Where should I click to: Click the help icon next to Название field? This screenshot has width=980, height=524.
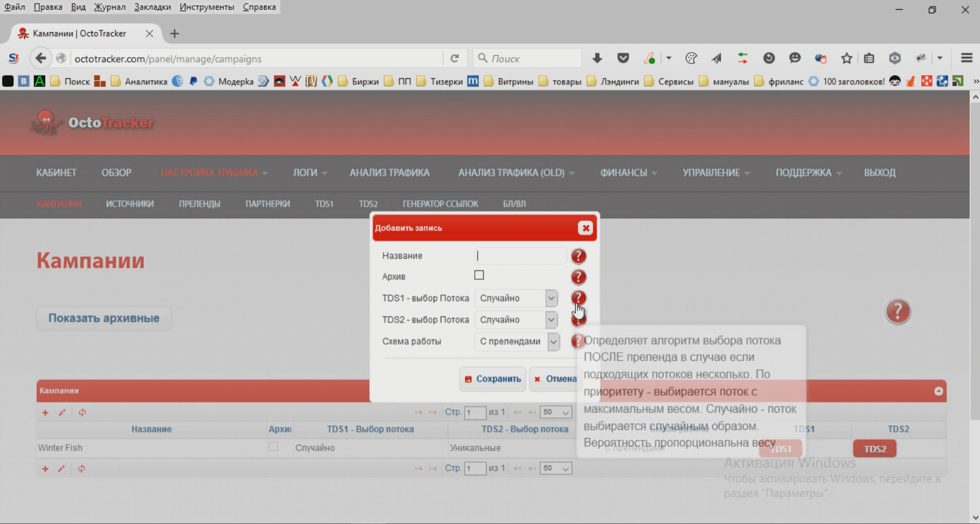[x=578, y=256]
